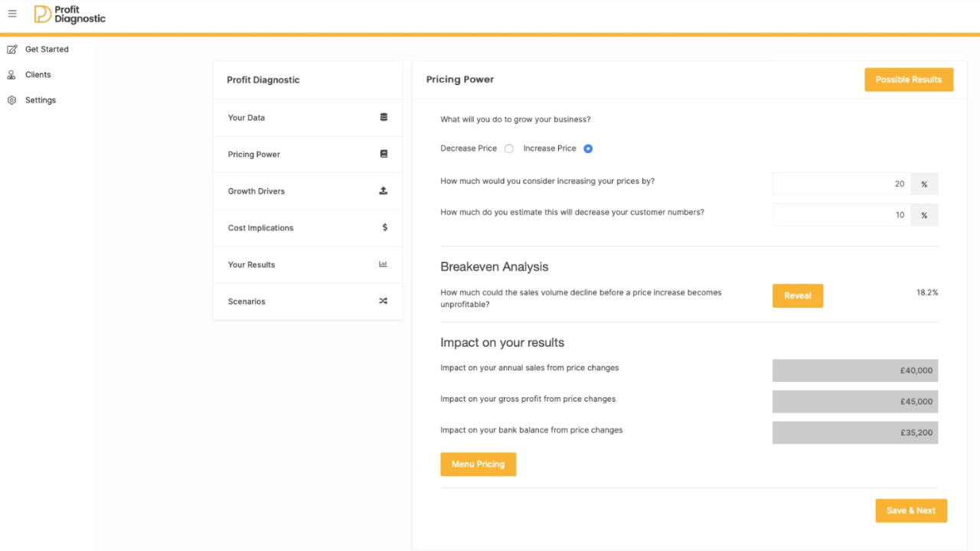Click the Possible Results button
The image size is (980, 551).
pyautogui.click(x=909, y=80)
